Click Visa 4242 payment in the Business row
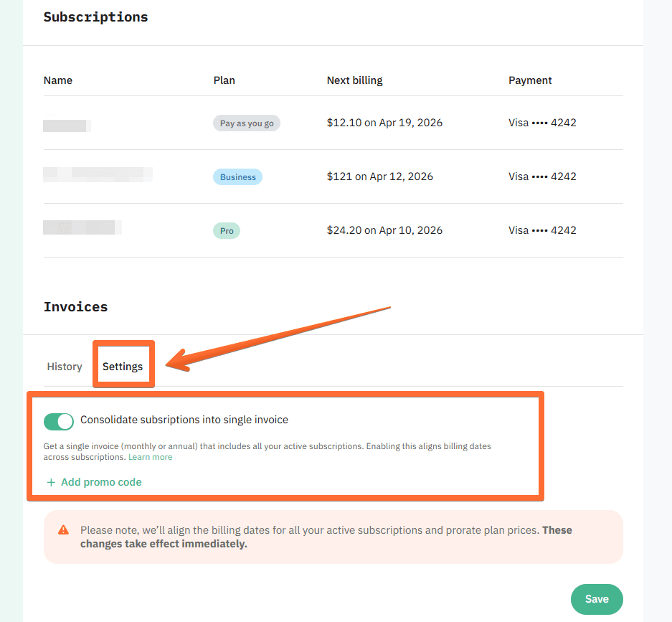Viewport: 672px width, 622px height. pyautogui.click(x=542, y=176)
